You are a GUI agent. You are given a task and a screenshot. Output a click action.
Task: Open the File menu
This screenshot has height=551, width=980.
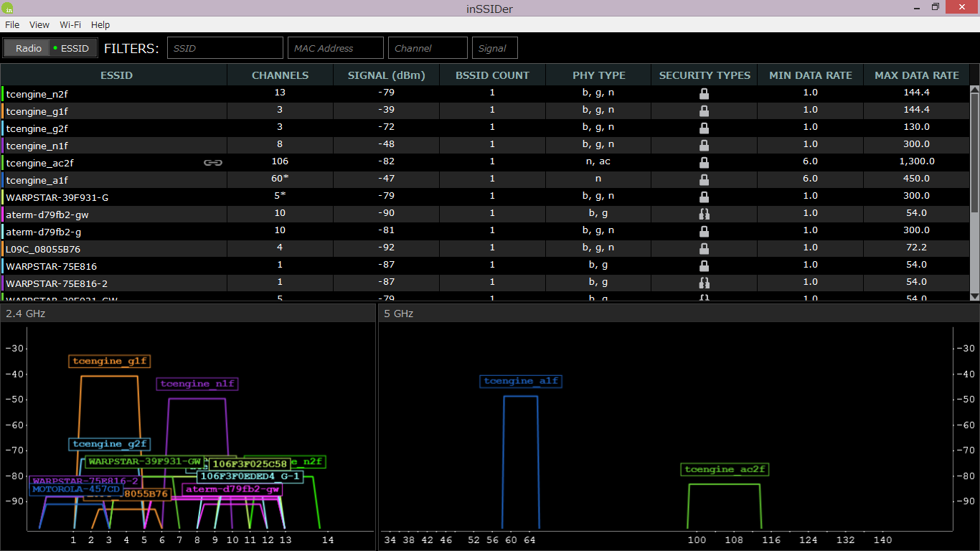click(12, 24)
